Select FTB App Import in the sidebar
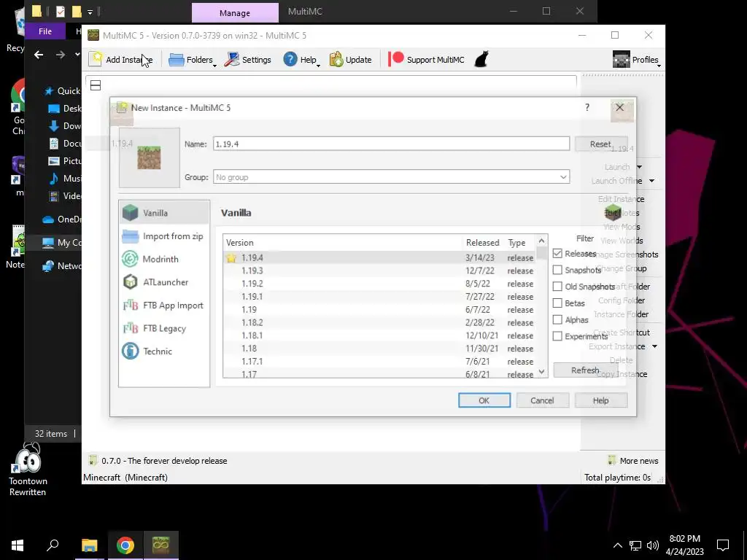Viewport: 747px width, 560px height. pos(164,306)
